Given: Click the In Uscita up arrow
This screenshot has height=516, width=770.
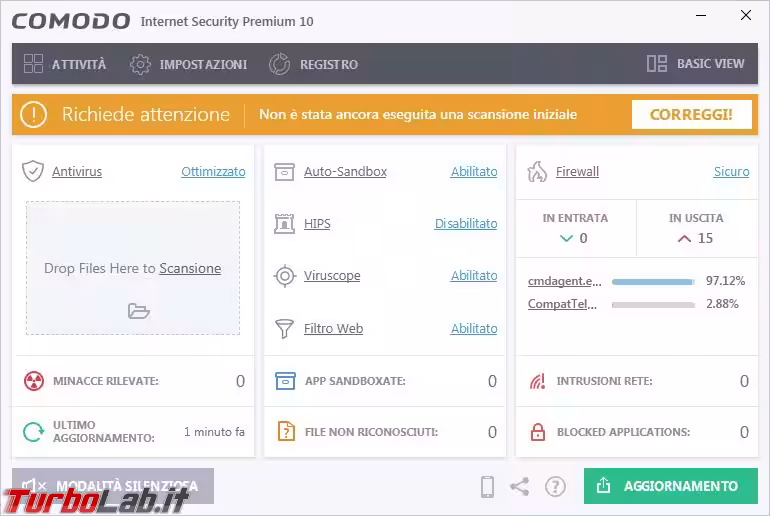Looking at the screenshot, I should click(x=685, y=239).
